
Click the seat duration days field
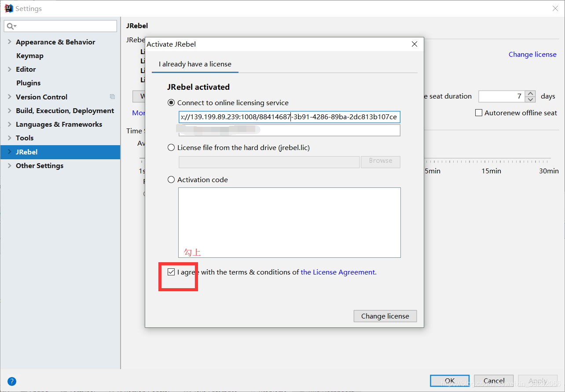(x=502, y=96)
